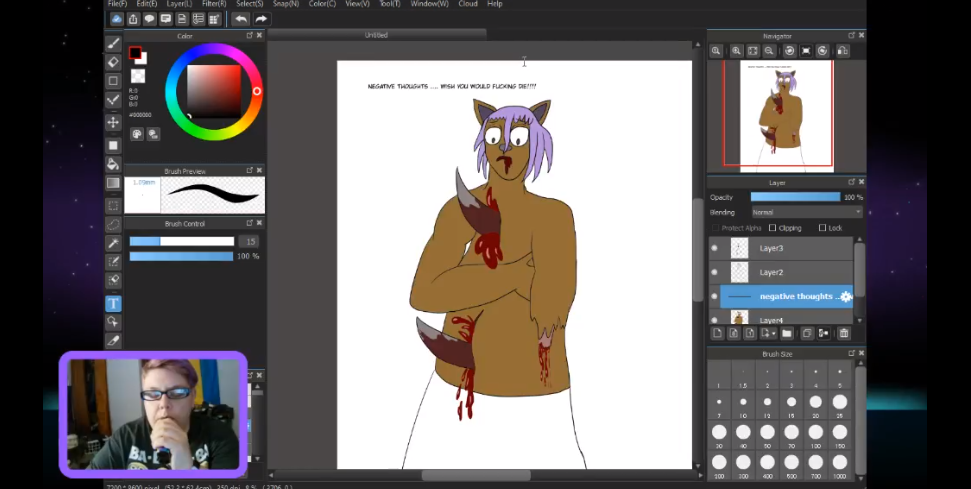Hide Layer2 visibility dot
This screenshot has width=971, height=489.
[714, 272]
